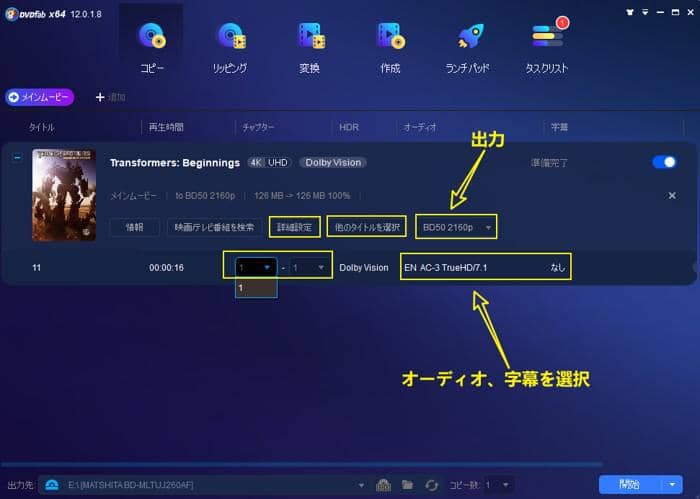Switch to the リッピング (Ripper) module
700x499 pixels.
(x=231, y=46)
